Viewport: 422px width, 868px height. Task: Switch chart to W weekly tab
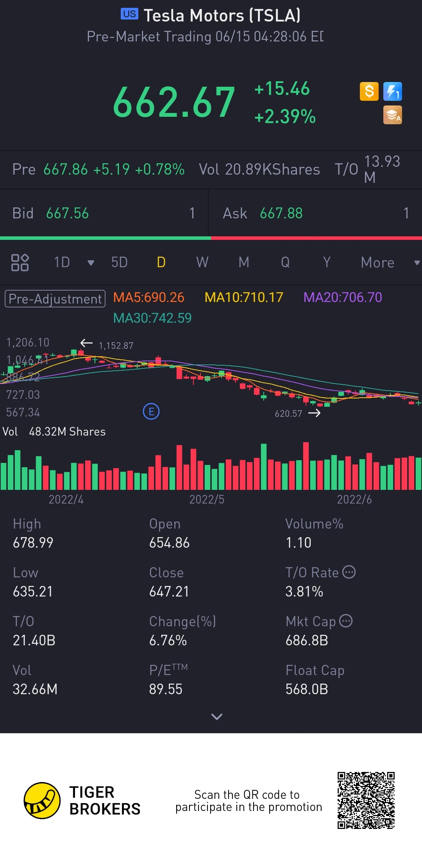pyautogui.click(x=202, y=263)
